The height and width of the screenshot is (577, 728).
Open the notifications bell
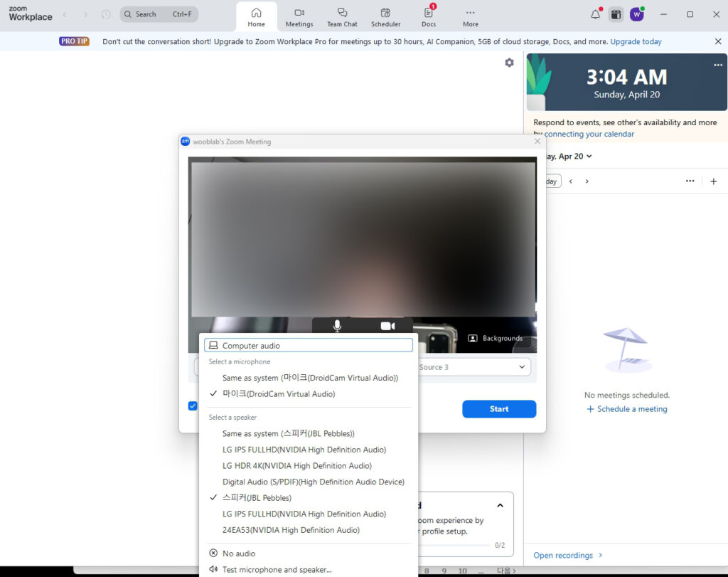tap(595, 14)
